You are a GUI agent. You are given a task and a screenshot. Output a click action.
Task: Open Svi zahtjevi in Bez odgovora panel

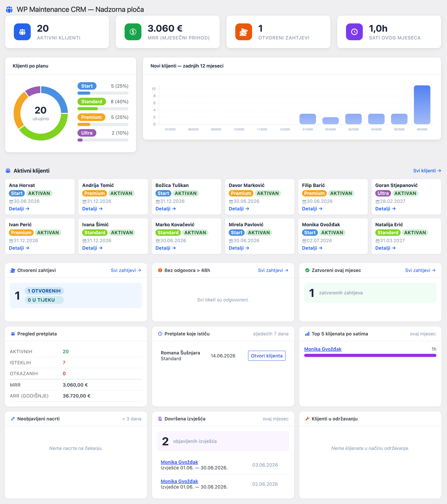273,270
